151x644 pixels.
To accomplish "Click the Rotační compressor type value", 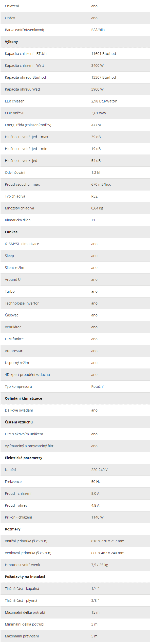I will click(97, 387).
